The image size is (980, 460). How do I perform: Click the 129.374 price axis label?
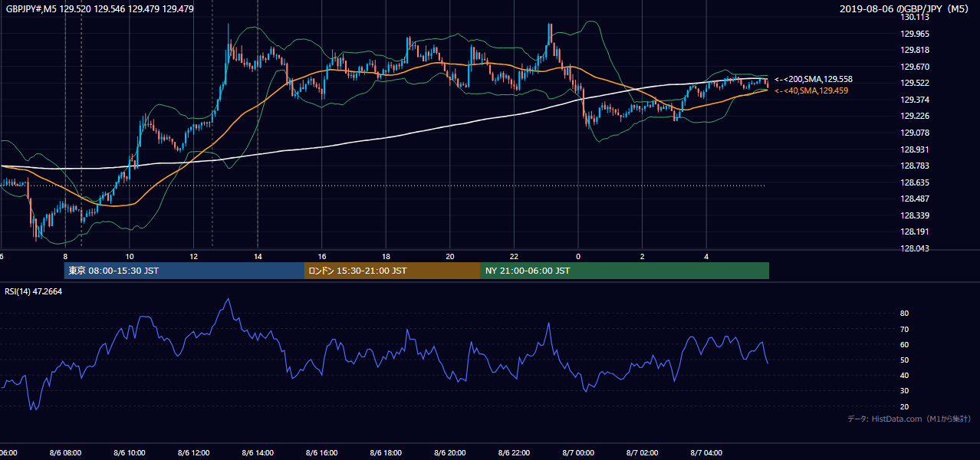pyautogui.click(x=916, y=100)
